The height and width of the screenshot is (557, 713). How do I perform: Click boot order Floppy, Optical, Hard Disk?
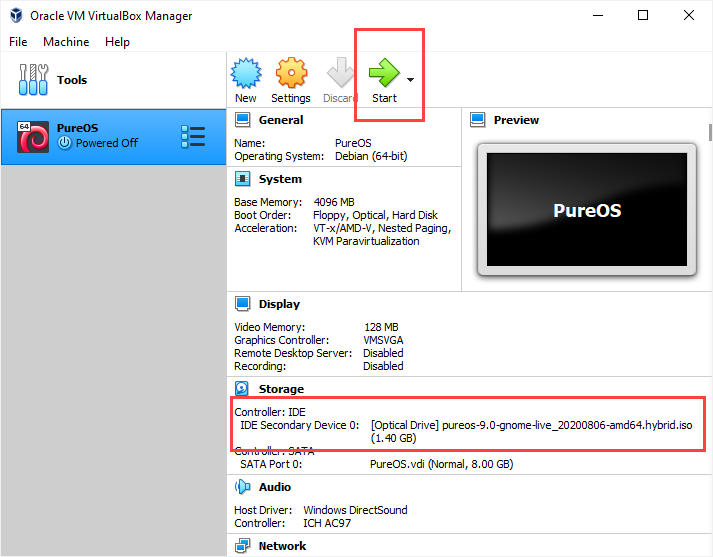pos(375,215)
